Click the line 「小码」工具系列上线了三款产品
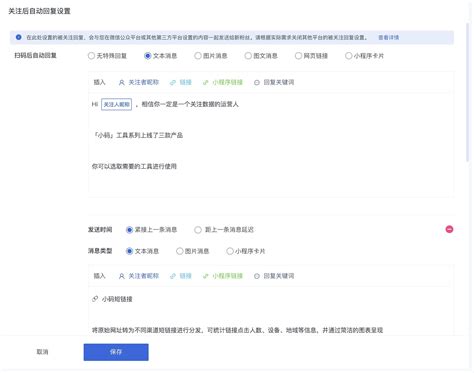This screenshot has height=373, width=474. pyautogui.click(x=138, y=135)
